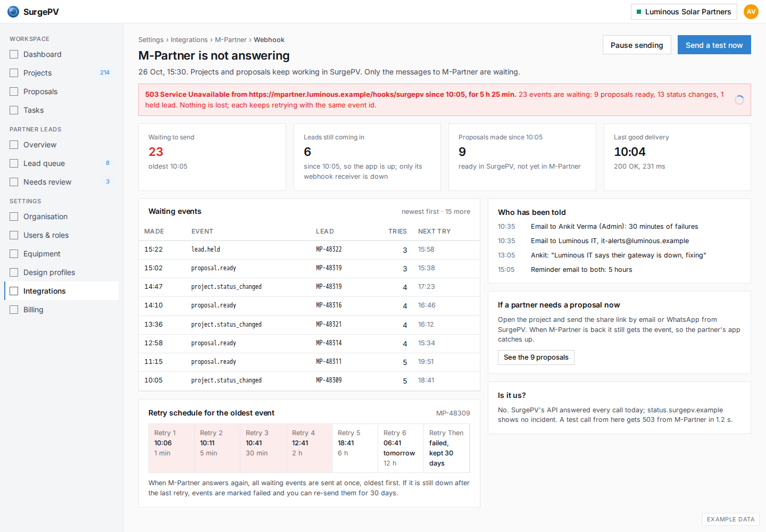Select Integrations in the sidebar
Viewport: 766px width, 532px height.
pyautogui.click(x=61, y=291)
